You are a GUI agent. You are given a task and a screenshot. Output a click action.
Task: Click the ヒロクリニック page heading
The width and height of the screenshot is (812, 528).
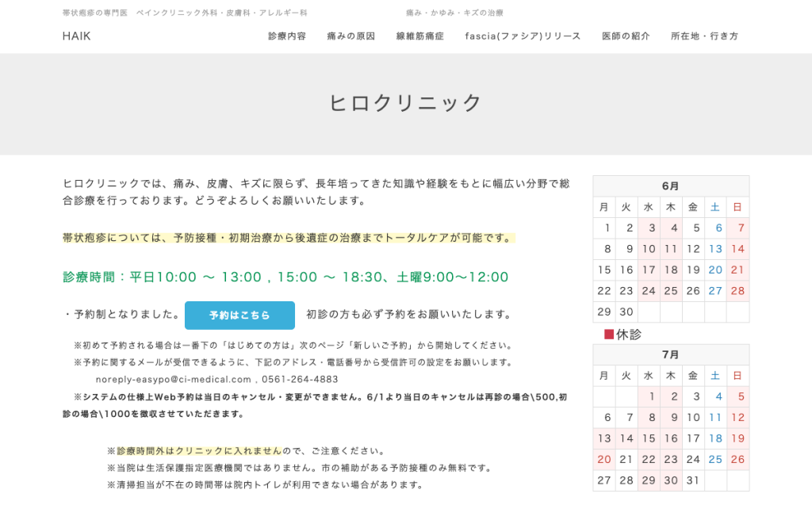[x=406, y=103]
